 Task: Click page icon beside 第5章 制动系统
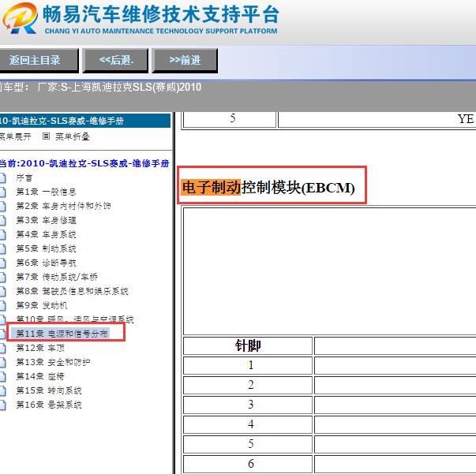(2, 249)
